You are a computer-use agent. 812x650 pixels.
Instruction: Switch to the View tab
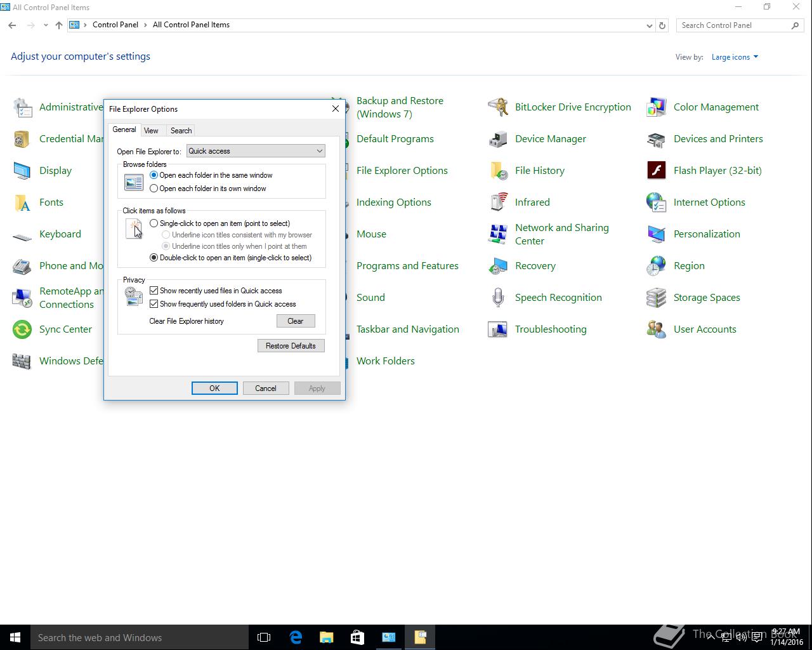[151, 131]
